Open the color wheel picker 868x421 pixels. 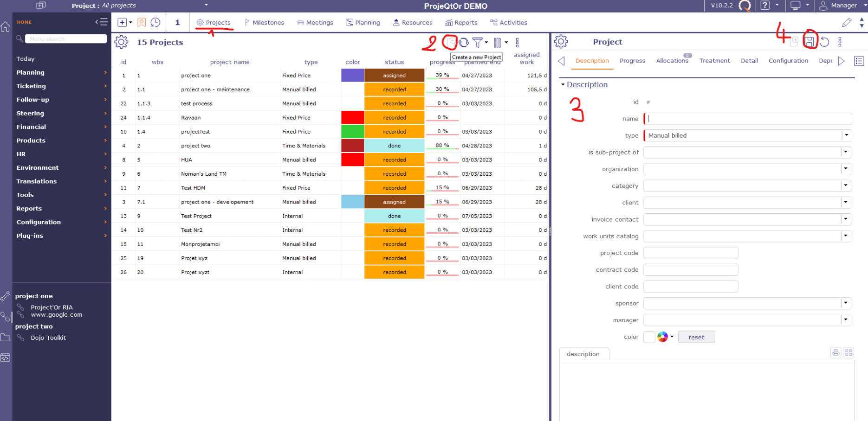coord(662,337)
